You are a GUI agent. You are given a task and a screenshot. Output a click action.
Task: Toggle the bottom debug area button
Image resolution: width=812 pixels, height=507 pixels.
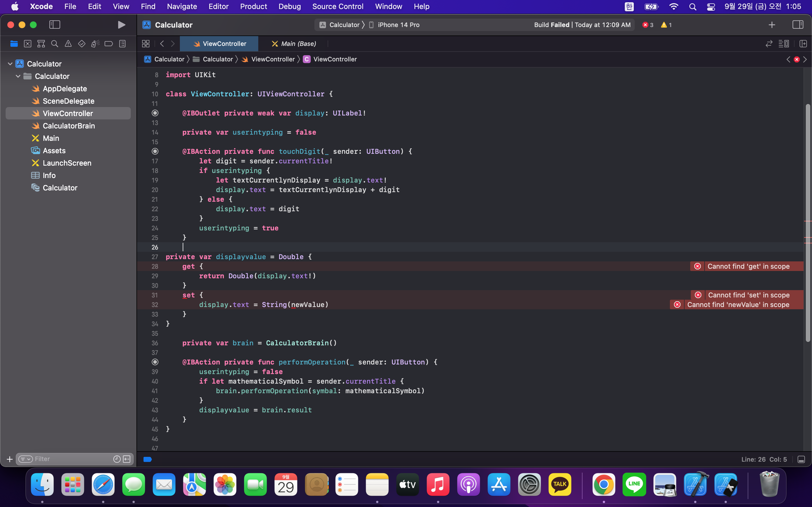801,459
